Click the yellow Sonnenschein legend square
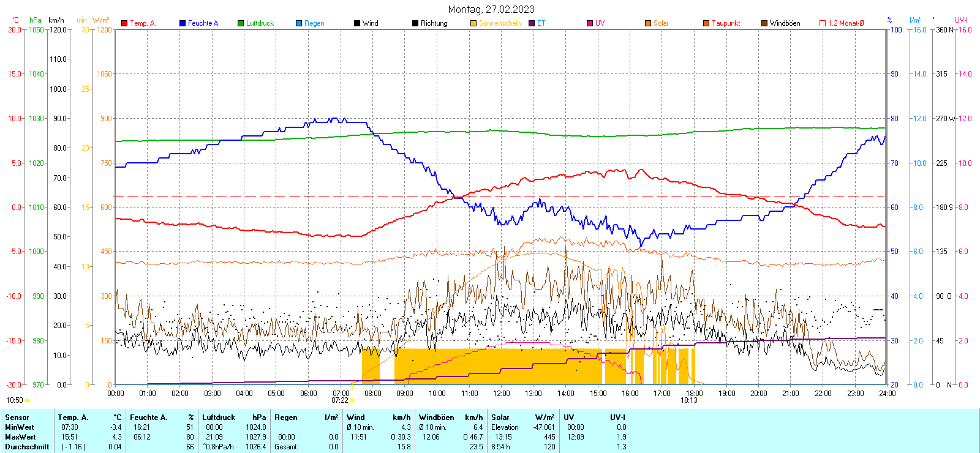This screenshot has width=980, height=453. pos(473,23)
